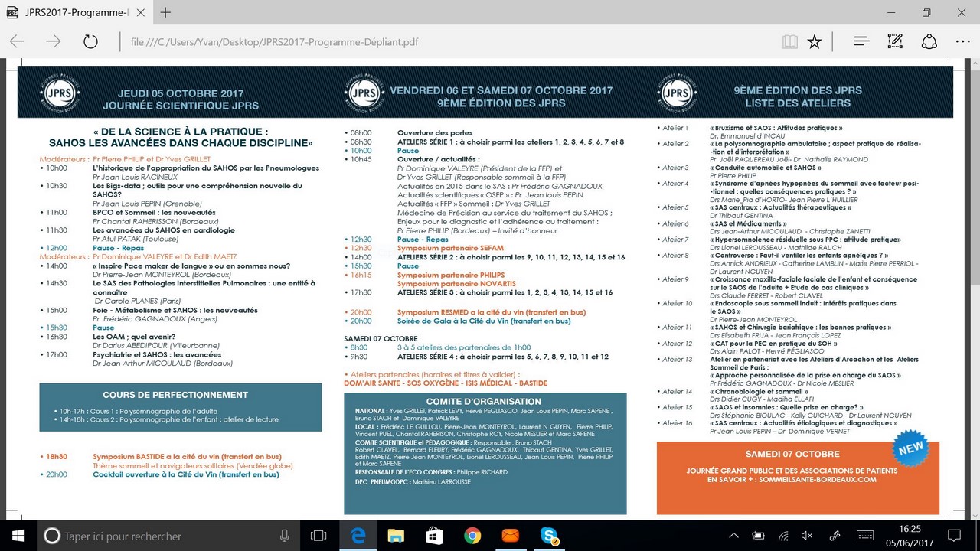This screenshot has width=980, height=551.
Task: Click 'Ouverture des portes' at 08h00
Action: click(x=433, y=133)
